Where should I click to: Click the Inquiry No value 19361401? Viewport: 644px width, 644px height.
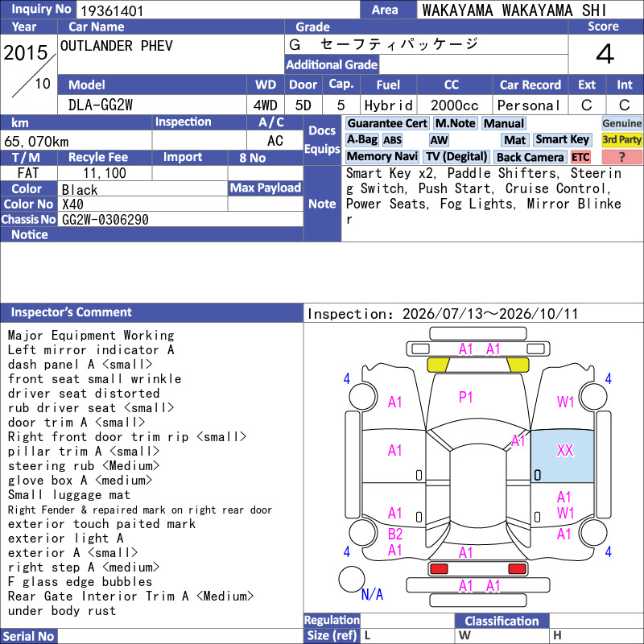[112, 10]
